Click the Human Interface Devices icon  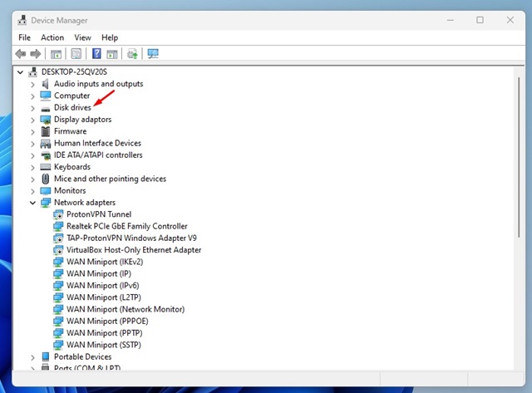pos(46,144)
